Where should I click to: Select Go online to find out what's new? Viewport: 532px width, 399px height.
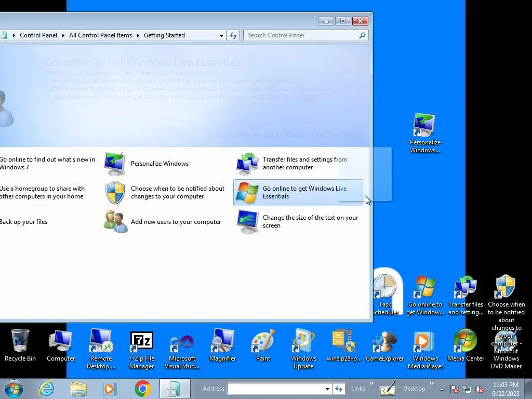[47, 163]
